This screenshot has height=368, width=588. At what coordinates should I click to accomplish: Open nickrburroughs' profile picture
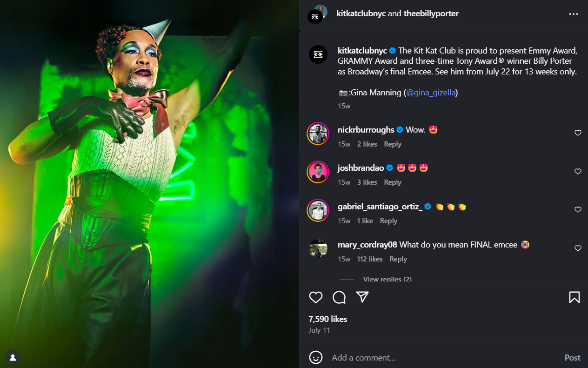coord(318,134)
